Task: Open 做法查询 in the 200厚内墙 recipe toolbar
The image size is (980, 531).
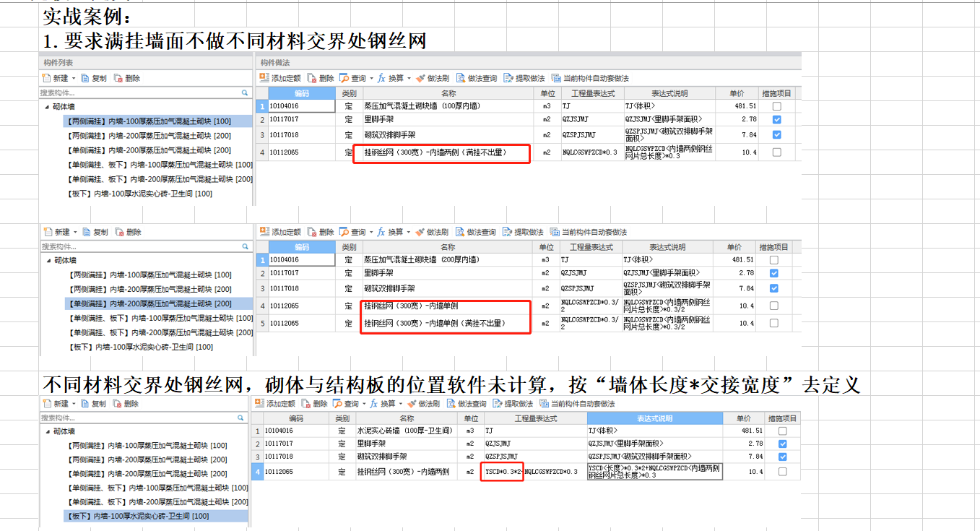Action: [476, 232]
